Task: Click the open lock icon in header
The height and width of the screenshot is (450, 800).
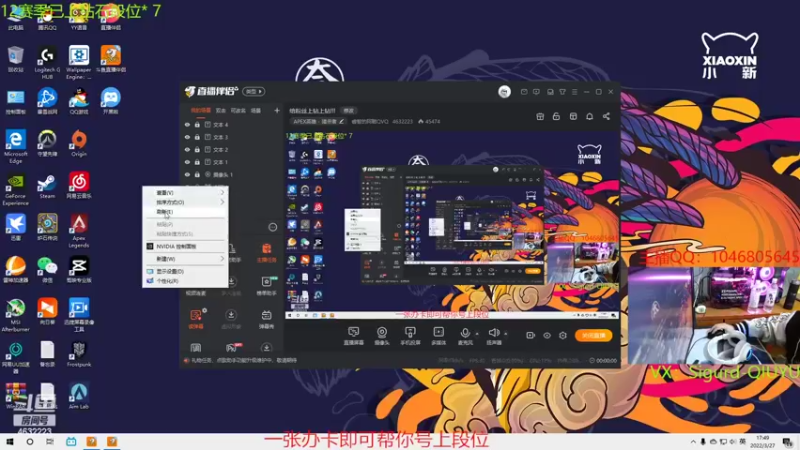Action: click(x=556, y=116)
